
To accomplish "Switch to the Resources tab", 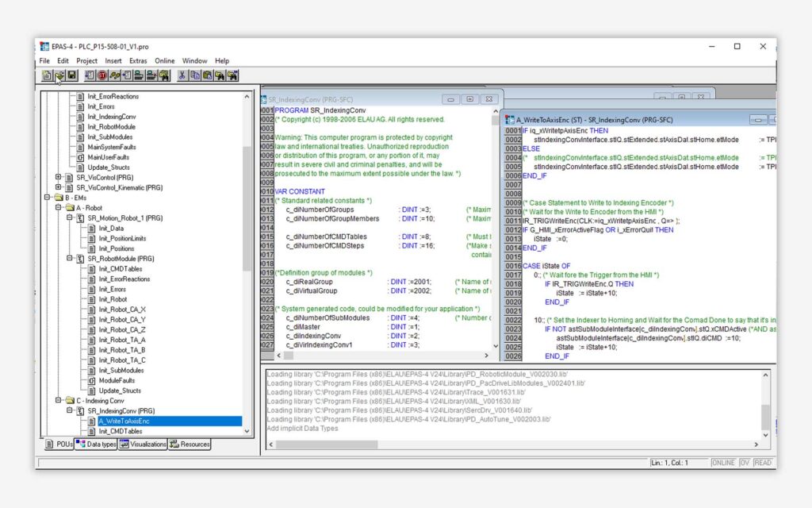I will coord(190,444).
